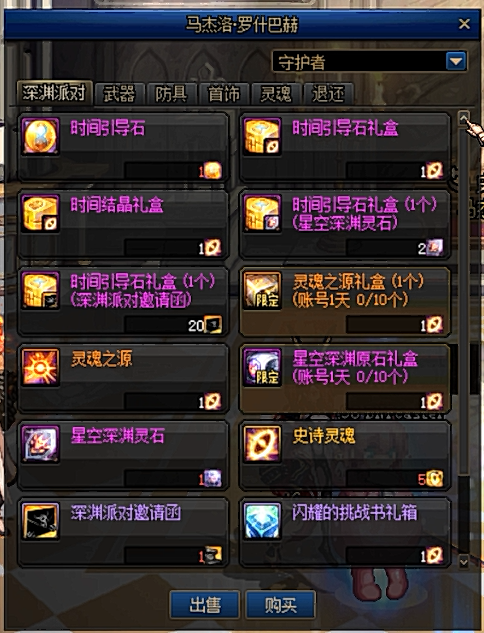484x633 pixels.
Task: Select the 时间结晶礼盒 item icon
Action: (x=40, y=213)
